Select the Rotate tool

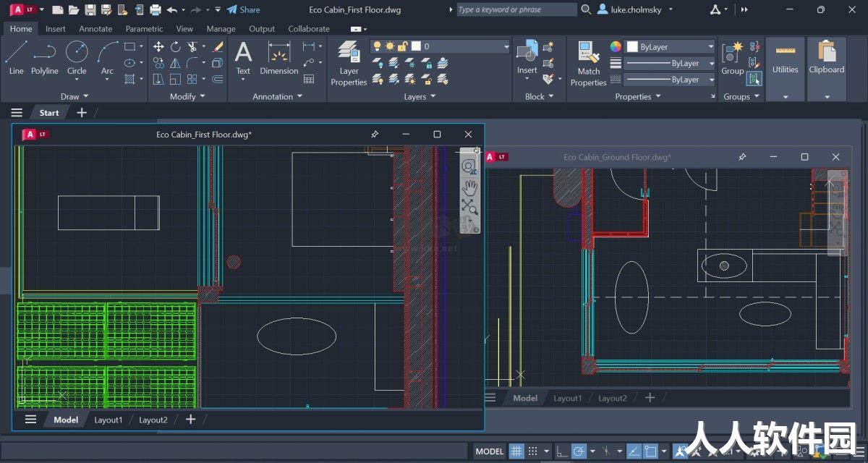point(176,46)
